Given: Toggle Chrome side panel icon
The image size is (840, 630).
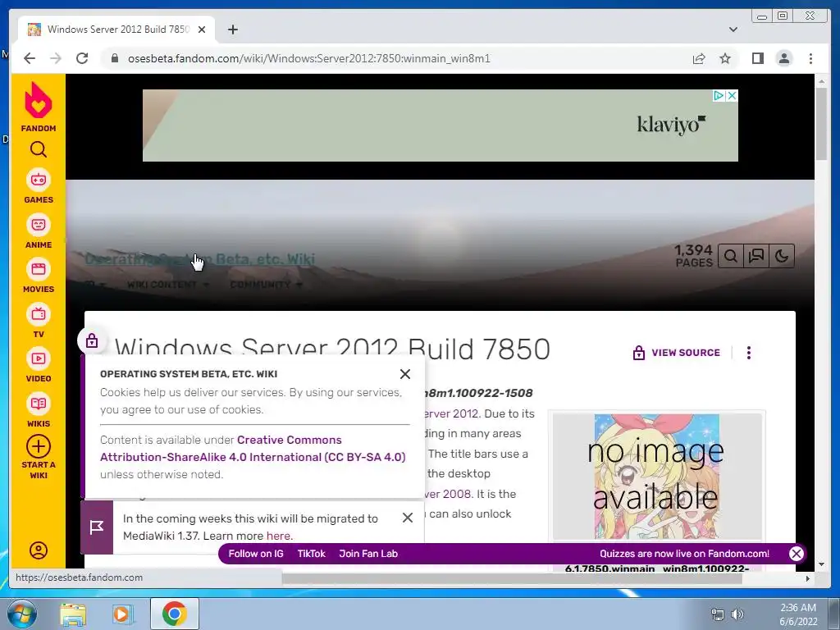Looking at the screenshot, I should (x=757, y=58).
